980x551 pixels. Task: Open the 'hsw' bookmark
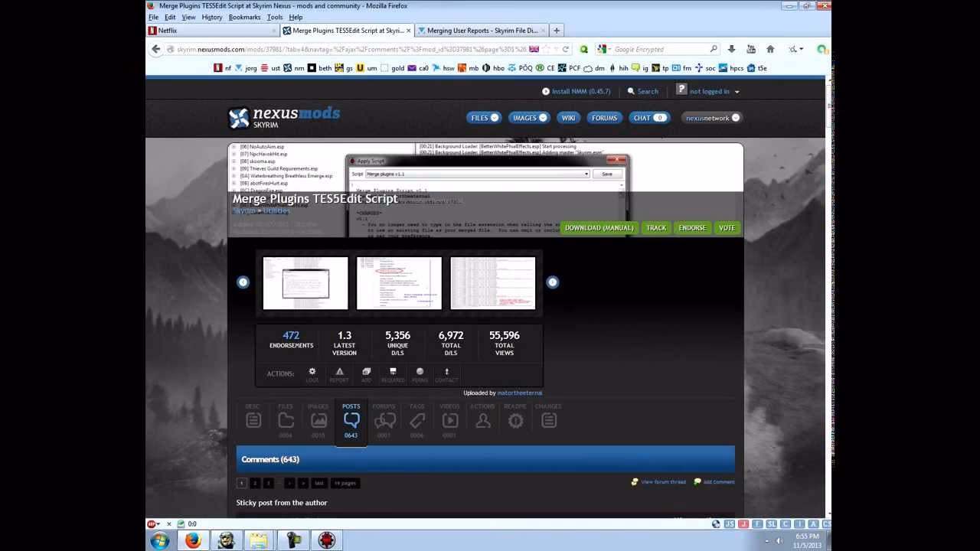click(x=443, y=68)
